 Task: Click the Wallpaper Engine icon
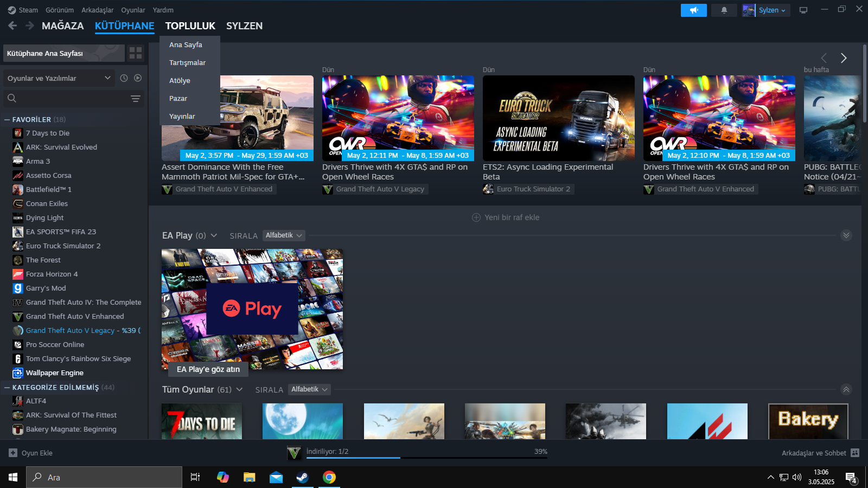[x=18, y=373]
